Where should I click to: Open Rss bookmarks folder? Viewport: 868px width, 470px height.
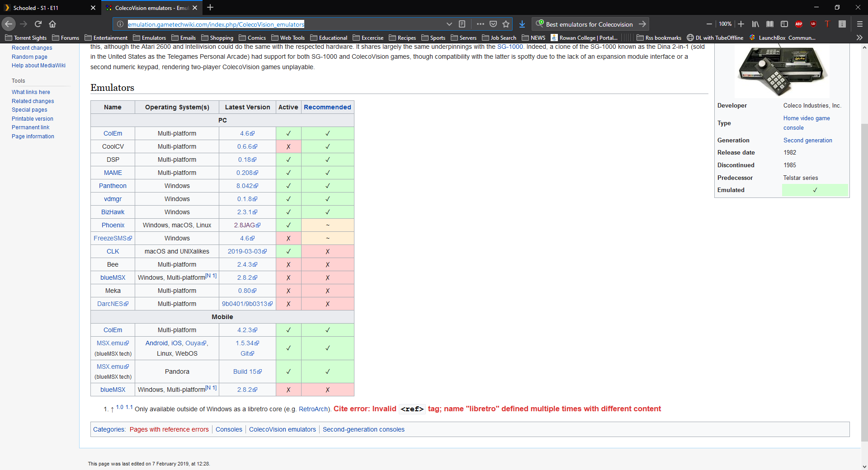click(659, 38)
